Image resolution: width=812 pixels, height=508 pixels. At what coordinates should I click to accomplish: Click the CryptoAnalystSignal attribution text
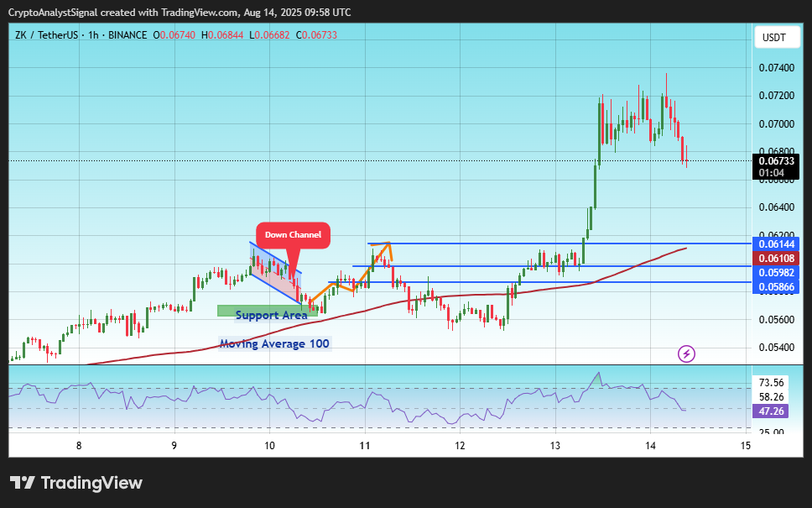point(52,13)
